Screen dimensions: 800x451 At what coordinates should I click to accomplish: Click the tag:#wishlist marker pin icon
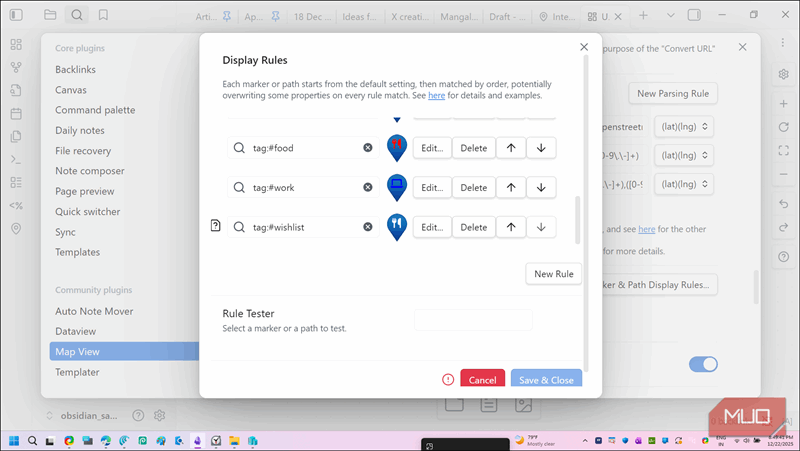397,227
